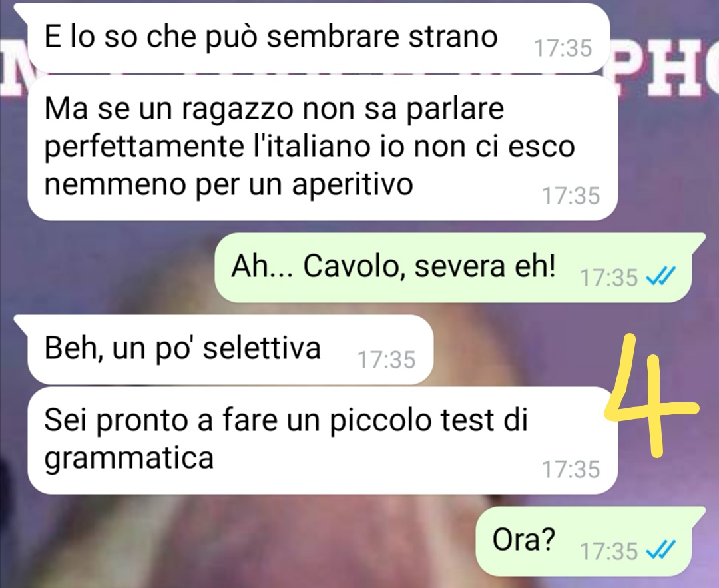The width and height of the screenshot is (719, 588).
Task: Click timestamp under 'nemmeno per un aperitivo'
Action: (571, 196)
